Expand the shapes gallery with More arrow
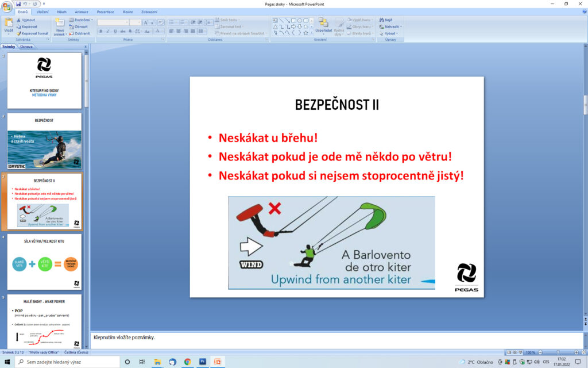Screen dimensions: 588x368 click(312, 33)
